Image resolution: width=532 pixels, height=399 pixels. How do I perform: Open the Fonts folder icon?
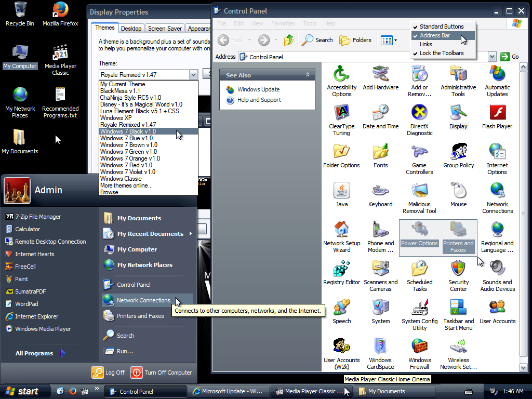380,156
